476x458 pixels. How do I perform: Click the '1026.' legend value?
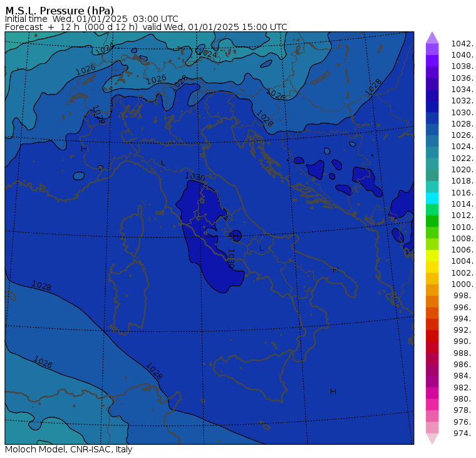tap(462, 135)
